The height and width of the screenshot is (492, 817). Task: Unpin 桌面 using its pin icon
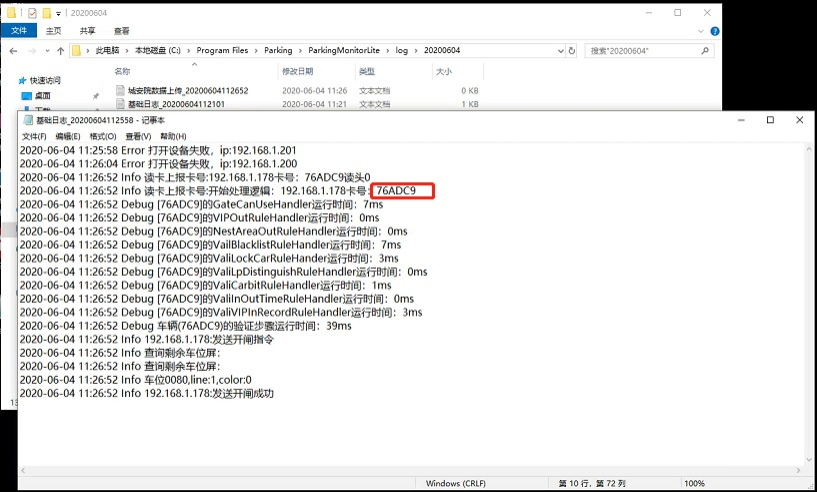[96, 96]
